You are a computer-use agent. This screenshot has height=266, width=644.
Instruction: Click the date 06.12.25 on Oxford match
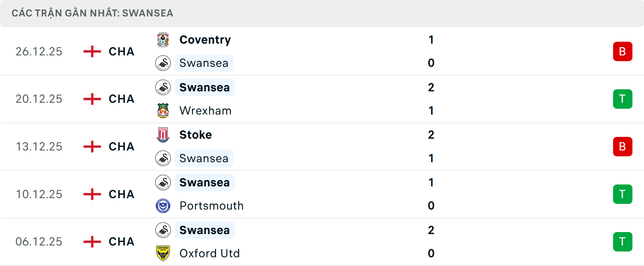39,241
